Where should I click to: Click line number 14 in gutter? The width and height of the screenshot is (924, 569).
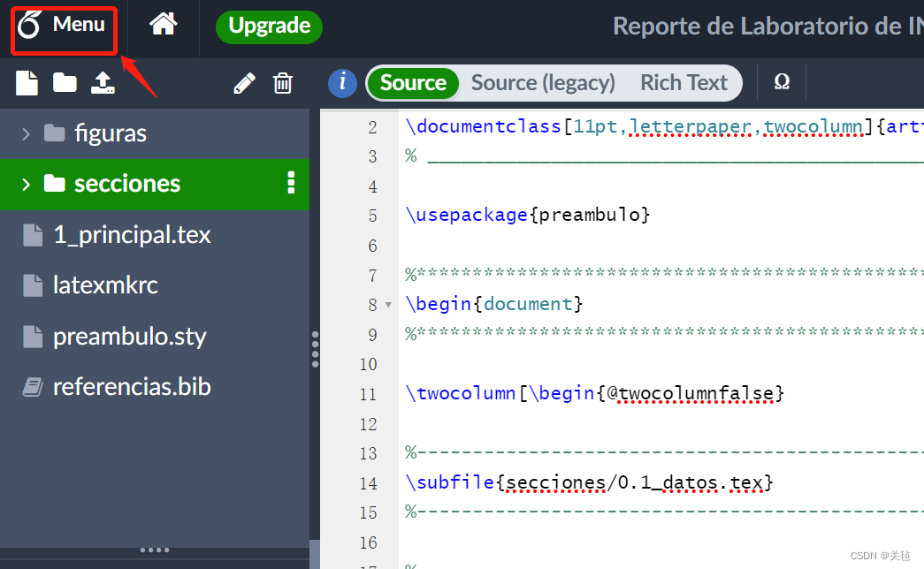tap(369, 483)
